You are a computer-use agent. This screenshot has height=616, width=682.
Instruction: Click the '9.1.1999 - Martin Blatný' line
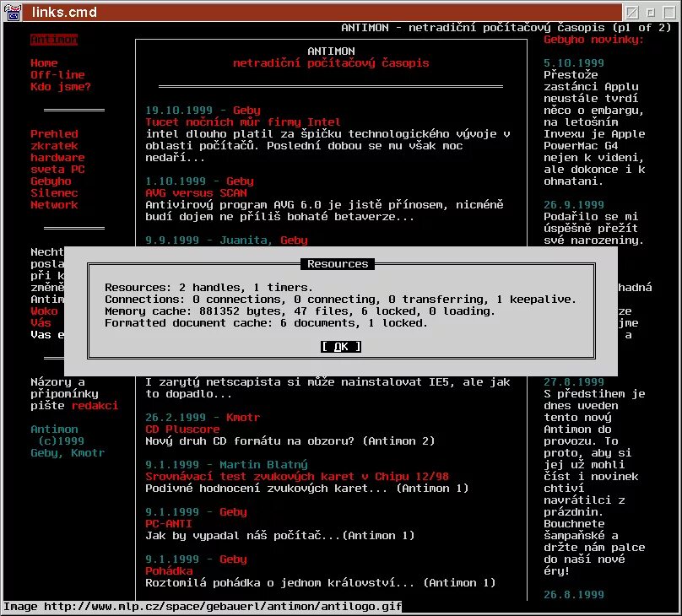tap(226, 465)
